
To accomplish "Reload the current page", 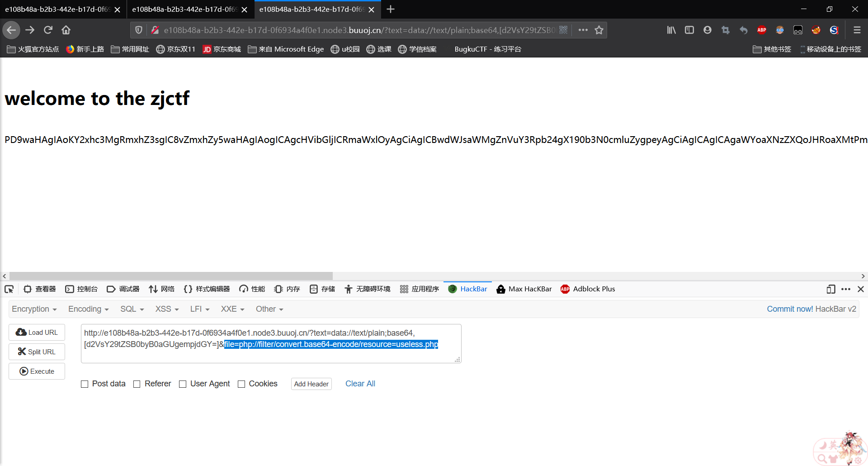I will [48, 30].
